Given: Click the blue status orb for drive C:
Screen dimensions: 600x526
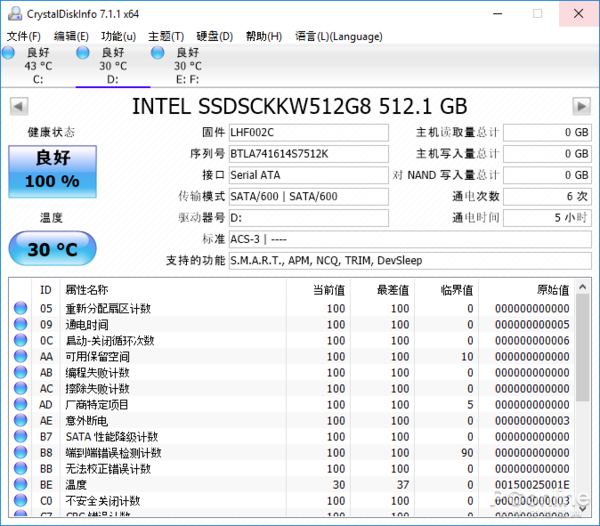Looking at the screenshot, I should [x=8, y=53].
